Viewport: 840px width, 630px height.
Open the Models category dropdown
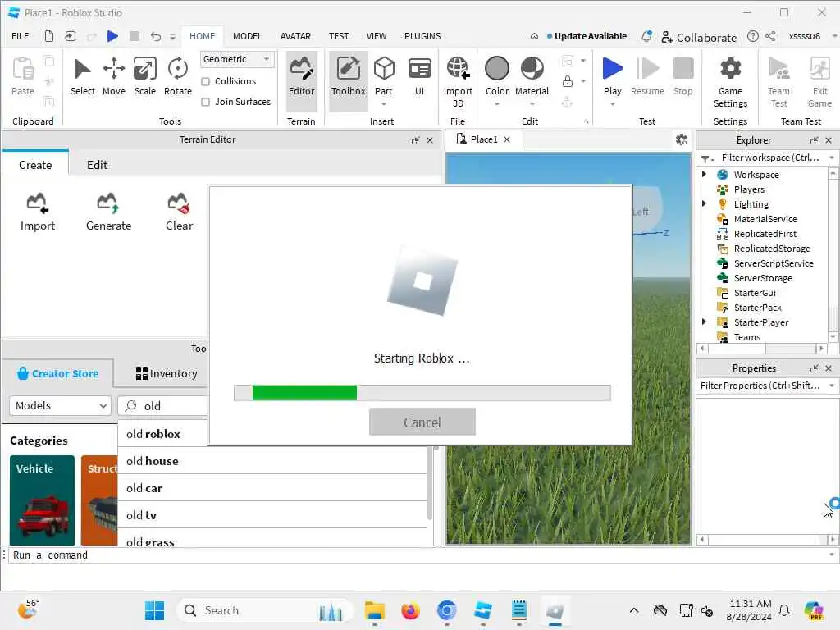(60, 405)
